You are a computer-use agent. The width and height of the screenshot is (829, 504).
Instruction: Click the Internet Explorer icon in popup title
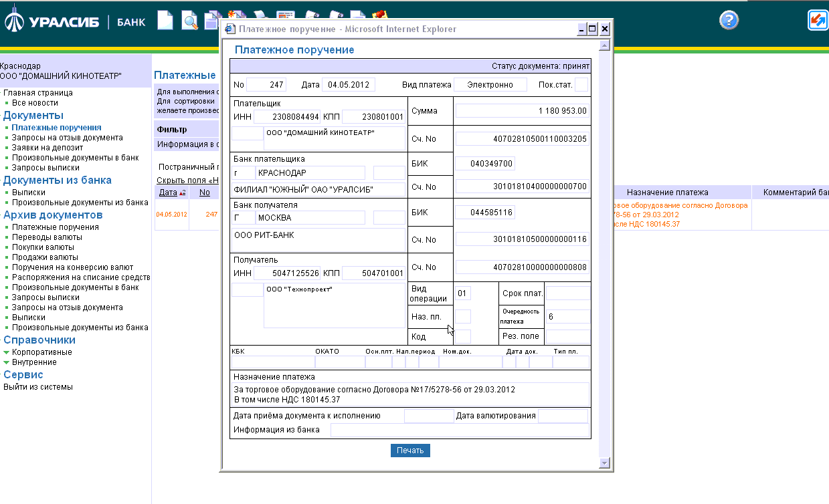[x=229, y=29]
